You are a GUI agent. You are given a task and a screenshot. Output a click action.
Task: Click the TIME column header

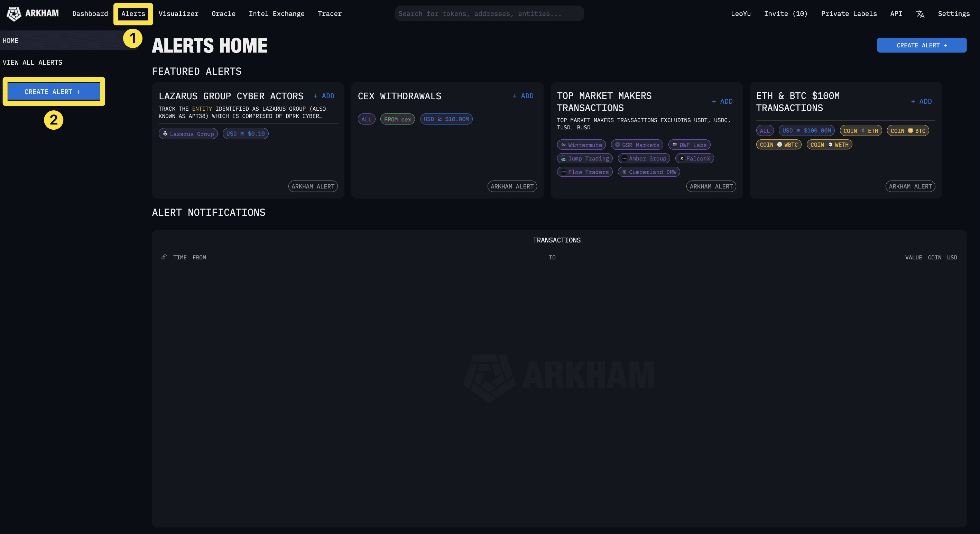pos(180,258)
